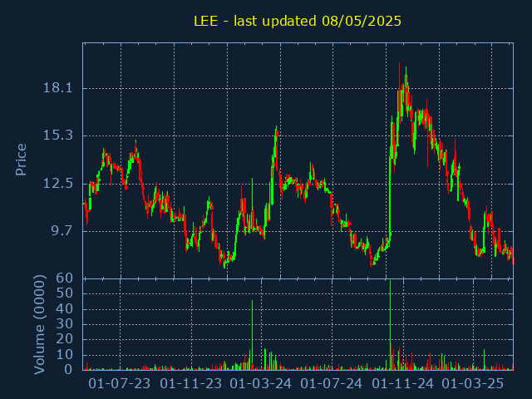The image size is (532, 399).
Task: Click the 20 volume axis label
Action: (x=65, y=340)
